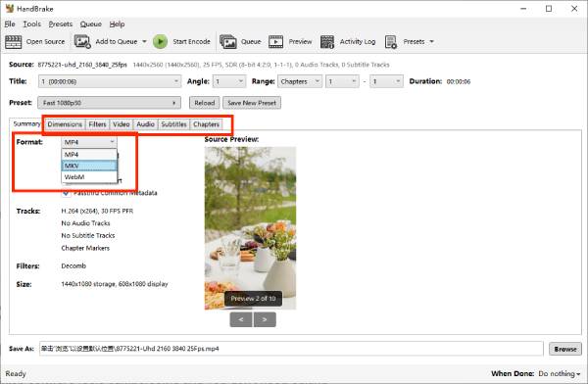Click the Reload button
This screenshot has height=384, width=588.
coord(205,103)
